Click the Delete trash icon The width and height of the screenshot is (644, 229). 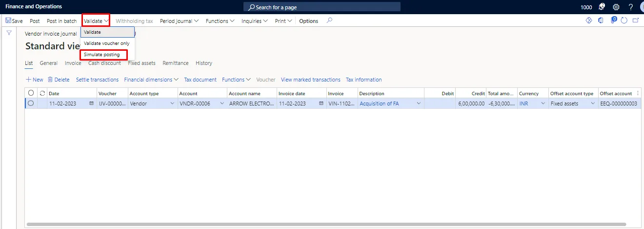[x=50, y=80]
